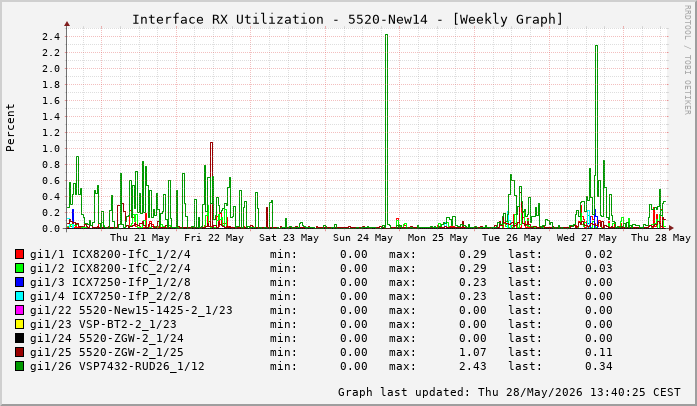Click the Graph last updated timestamp
Image resolution: width=697 pixels, height=406 pixels.
(509, 392)
